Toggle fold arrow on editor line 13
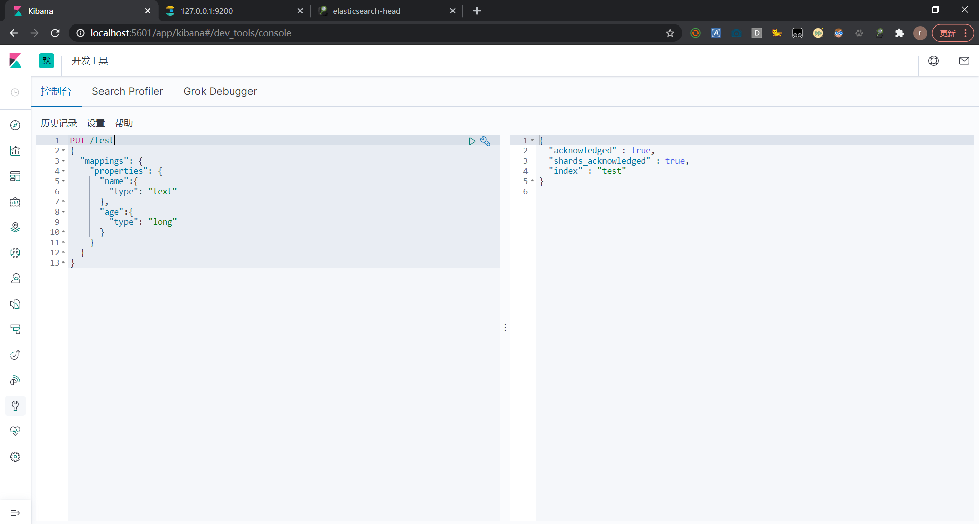The width and height of the screenshot is (980, 524). pos(63,263)
